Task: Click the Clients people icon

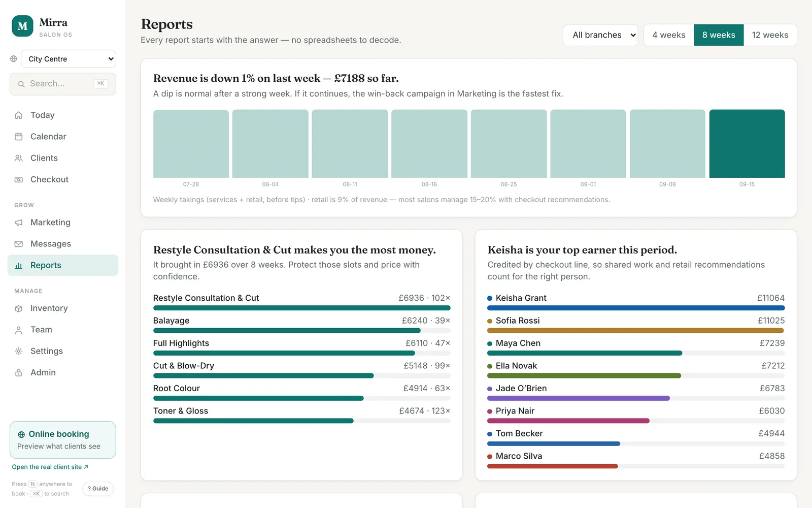Action: point(19,158)
